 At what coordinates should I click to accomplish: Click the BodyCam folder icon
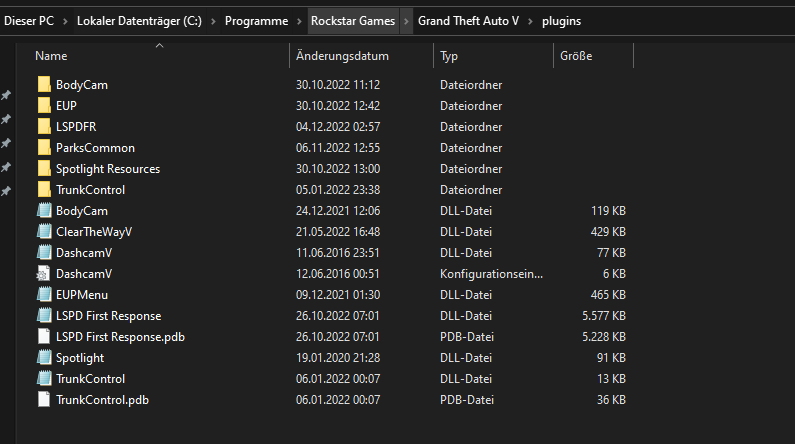(x=43, y=85)
